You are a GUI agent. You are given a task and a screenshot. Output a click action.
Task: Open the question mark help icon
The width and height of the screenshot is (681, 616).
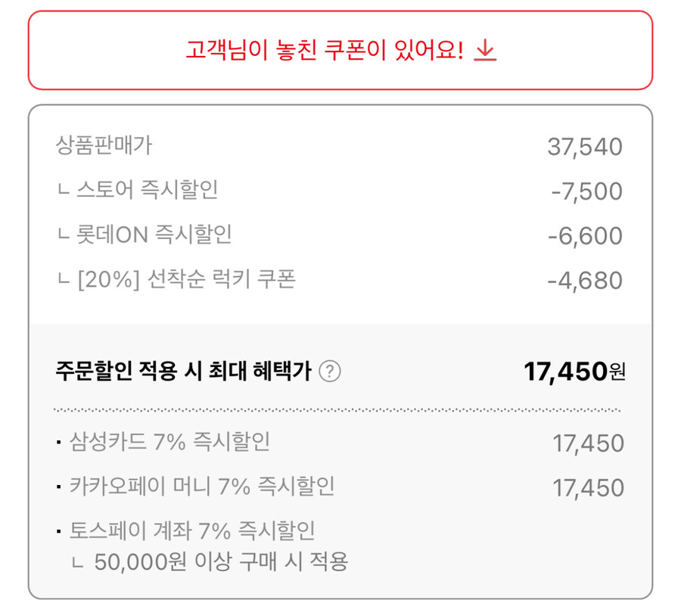(x=330, y=372)
